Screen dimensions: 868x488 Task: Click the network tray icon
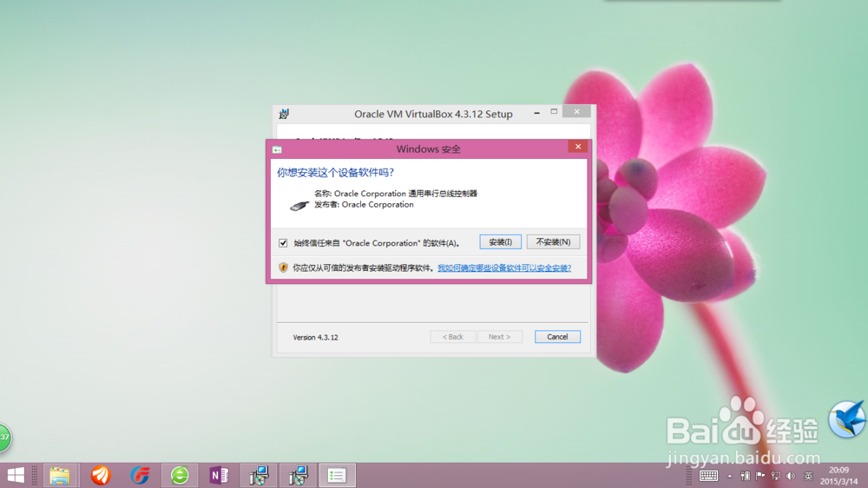(775, 476)
